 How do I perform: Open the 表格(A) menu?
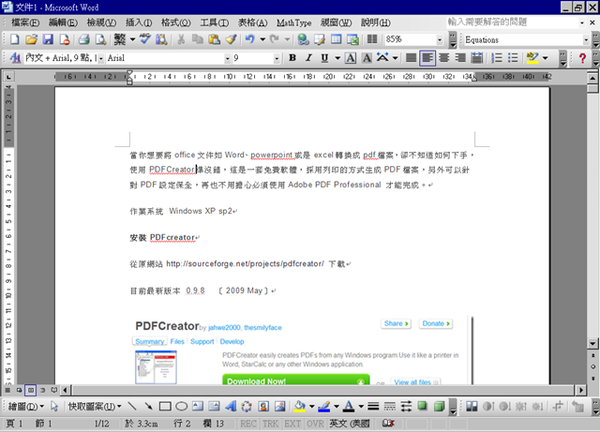click(253, 23)
